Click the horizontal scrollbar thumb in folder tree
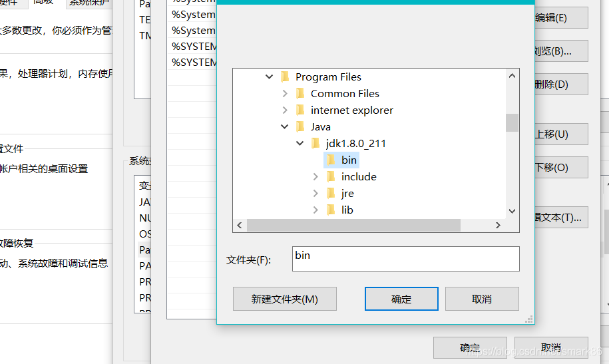 pyautogui.click(x=354, y=226)
